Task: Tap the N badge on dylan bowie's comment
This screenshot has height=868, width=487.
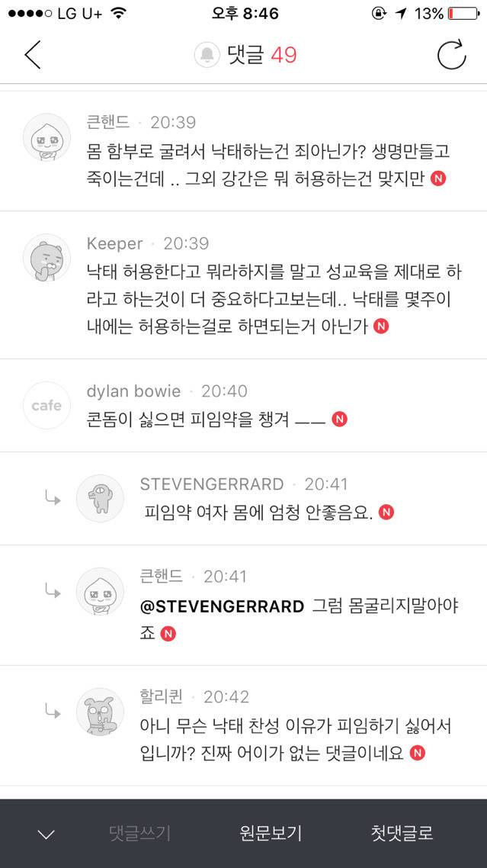Action: click(x=340, y=419)
